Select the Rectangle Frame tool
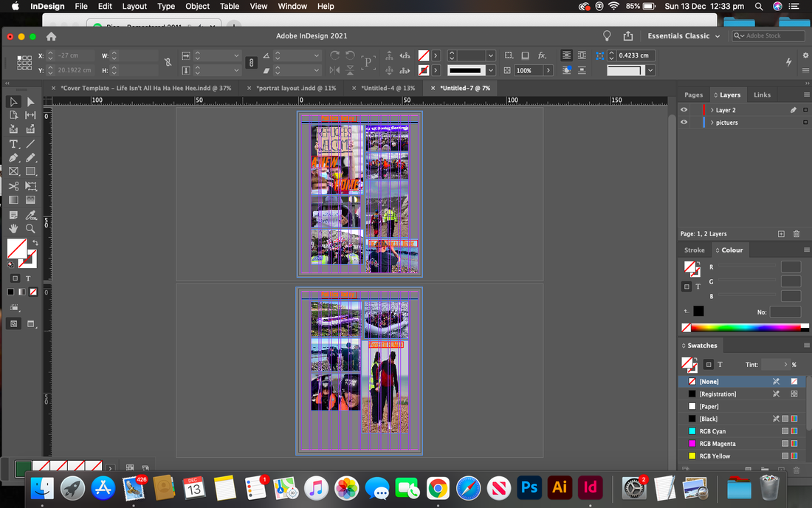This screenshot has width=812, height=508. (13, 171)
